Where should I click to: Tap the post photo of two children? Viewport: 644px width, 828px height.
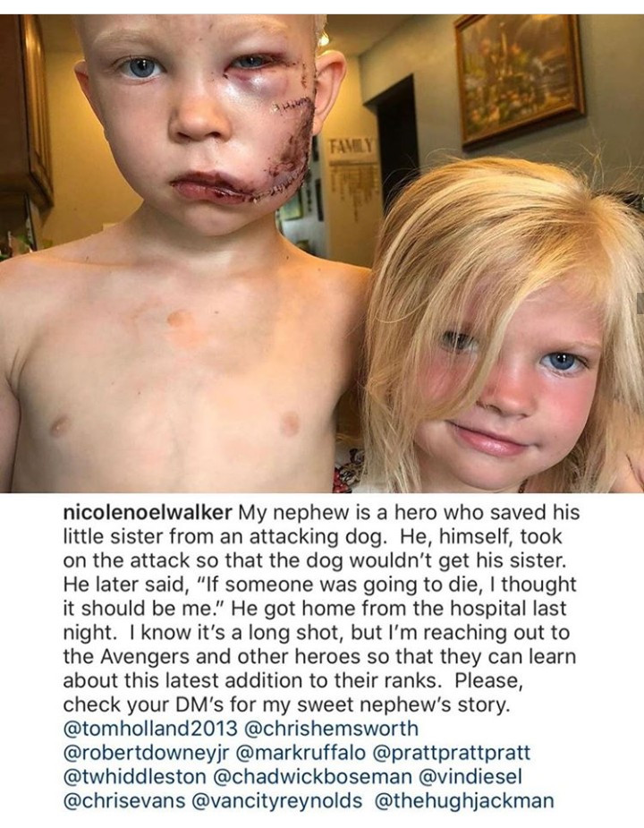point(322,253)
